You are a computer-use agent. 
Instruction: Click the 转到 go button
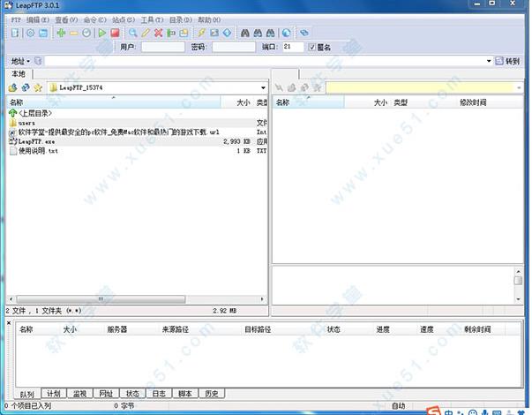(507, 61)
